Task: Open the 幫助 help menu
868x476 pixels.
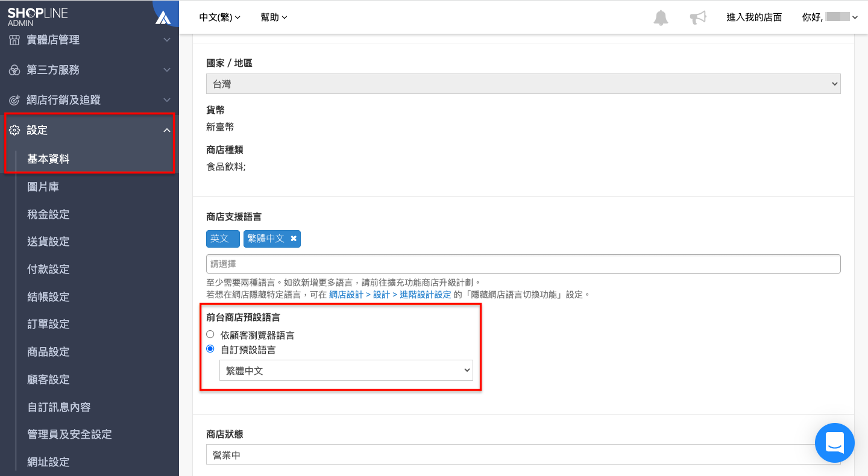Action: [274, 17]
